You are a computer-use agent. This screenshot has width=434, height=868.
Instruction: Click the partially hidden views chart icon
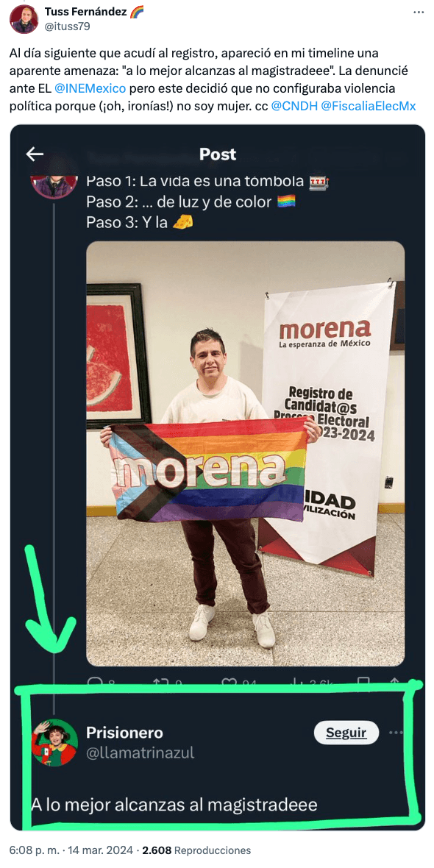pyautogui.click(x=295, y=683)
